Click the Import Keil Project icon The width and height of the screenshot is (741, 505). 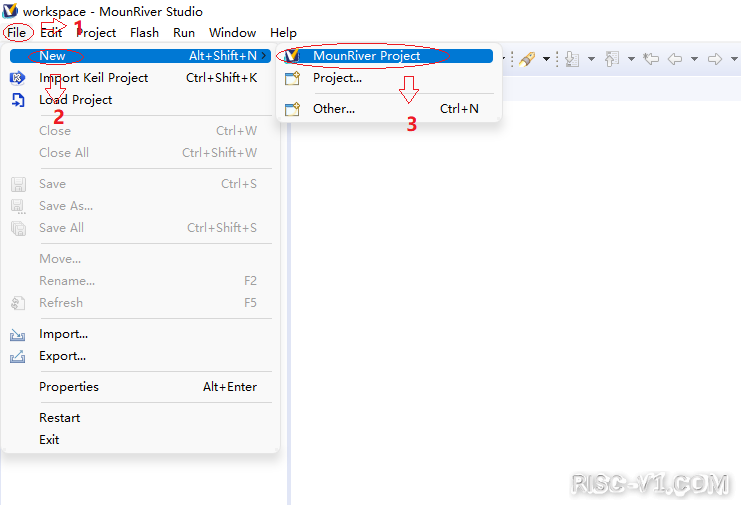click(x=17, y=78)
